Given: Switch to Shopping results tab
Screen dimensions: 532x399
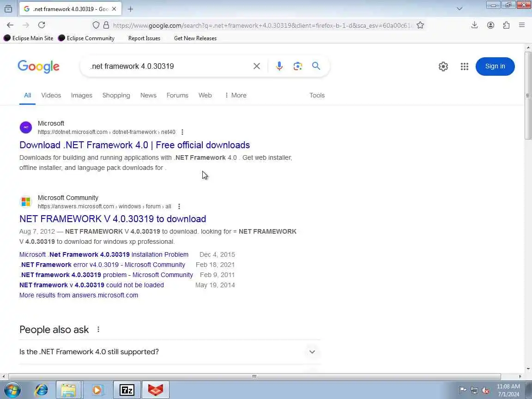Looking at the screenshot, I should tap(116, 95).
